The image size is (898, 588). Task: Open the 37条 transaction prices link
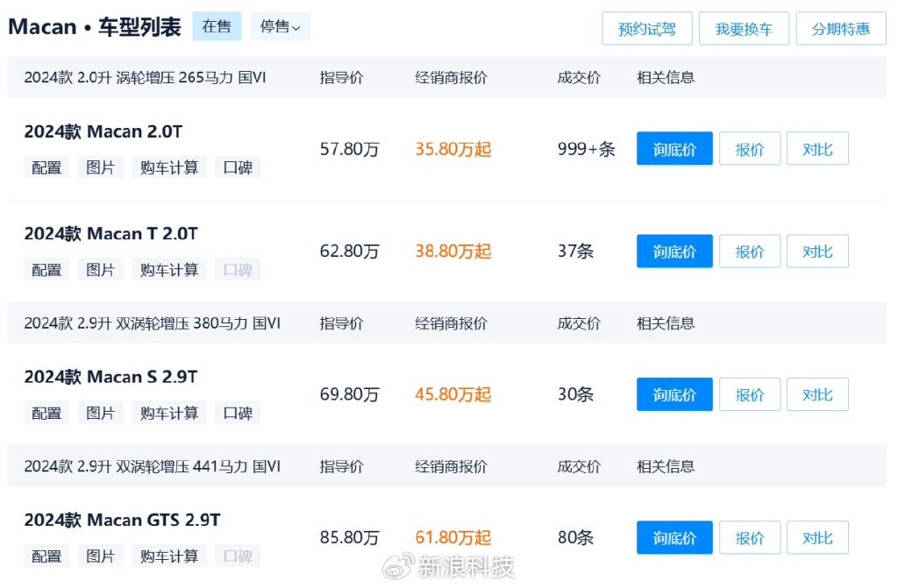pyautogui.click(x=575, y=251)
